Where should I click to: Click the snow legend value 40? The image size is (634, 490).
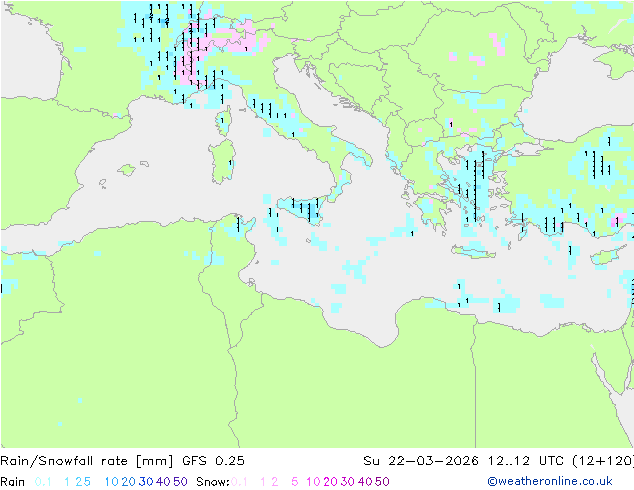point(365,482)
